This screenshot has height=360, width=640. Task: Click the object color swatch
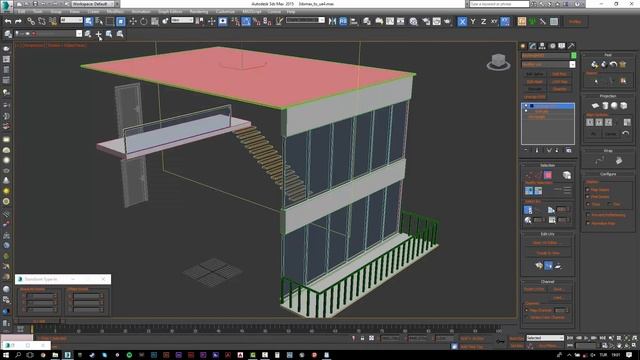(573, 55)
